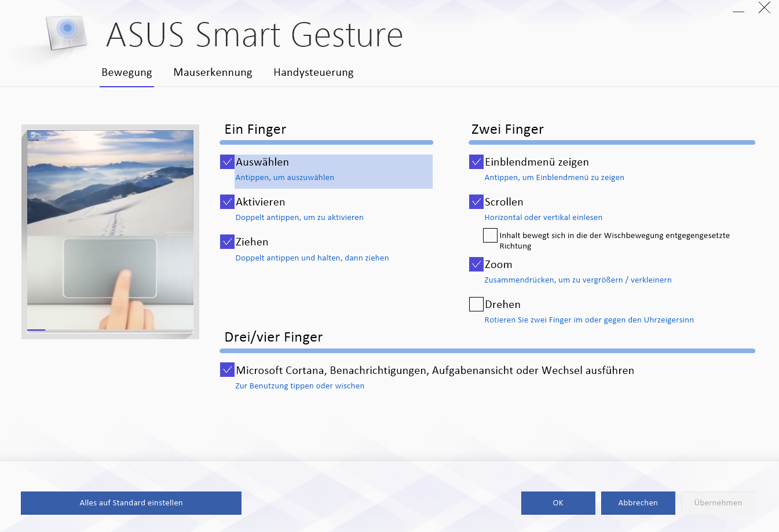Click the gesture preview video thumbnail
Image resolution: width=779 pixels, height=532 pixels.
(110, 230)
